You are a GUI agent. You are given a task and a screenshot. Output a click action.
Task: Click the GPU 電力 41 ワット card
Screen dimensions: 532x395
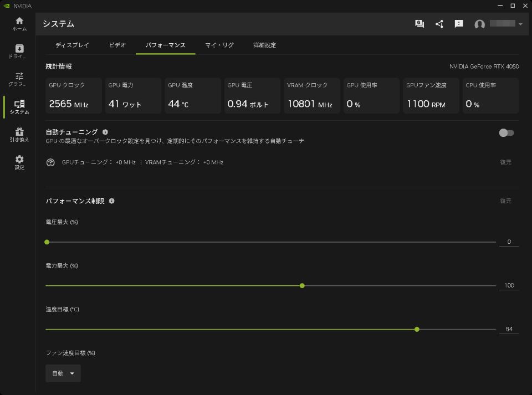coord(133,96)
